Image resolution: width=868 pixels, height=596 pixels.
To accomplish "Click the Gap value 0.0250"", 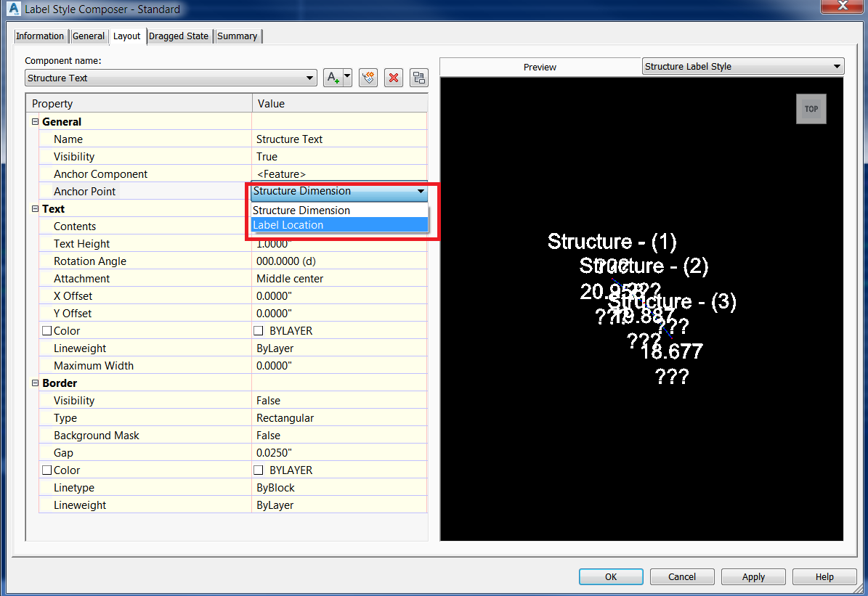I will click(x=339, y=453).
